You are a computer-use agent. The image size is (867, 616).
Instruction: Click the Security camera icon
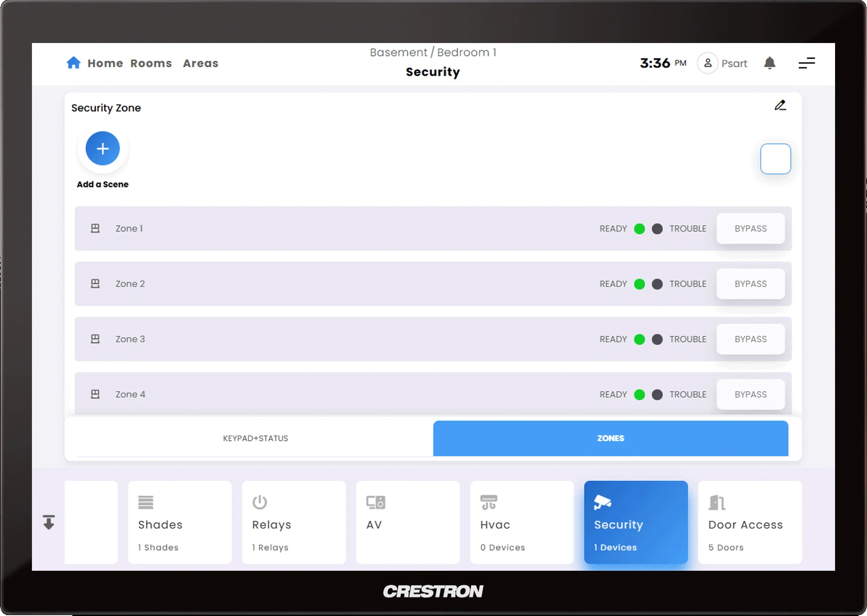pos(603,502)
